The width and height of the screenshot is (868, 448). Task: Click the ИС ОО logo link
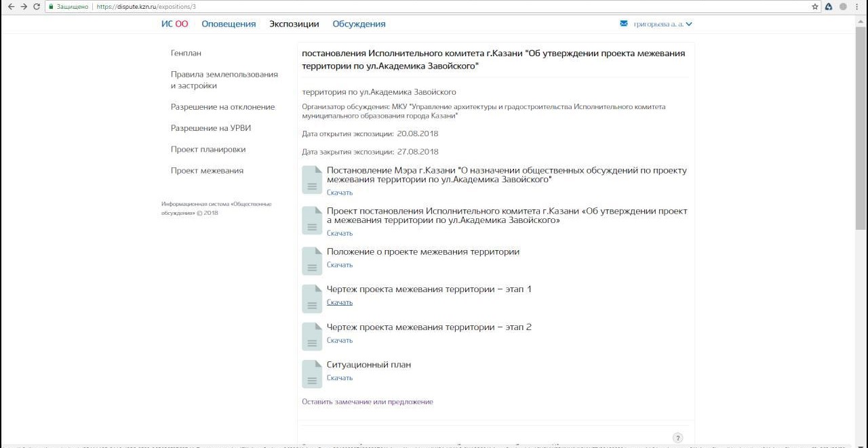coord(174,24)
